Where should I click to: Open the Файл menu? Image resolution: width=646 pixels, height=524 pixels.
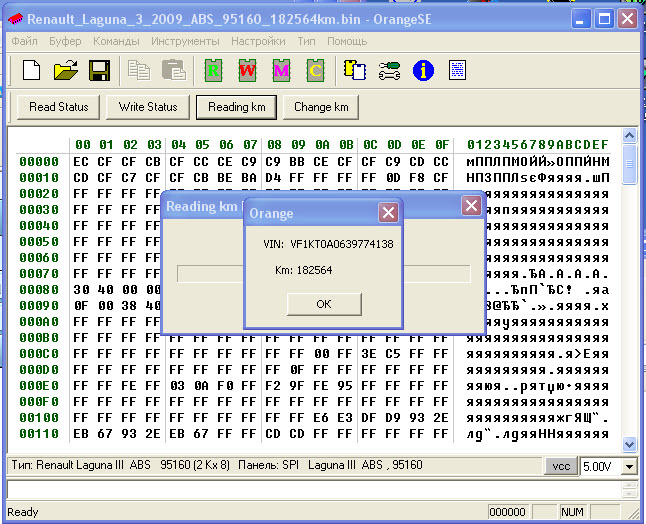point(24,41)
